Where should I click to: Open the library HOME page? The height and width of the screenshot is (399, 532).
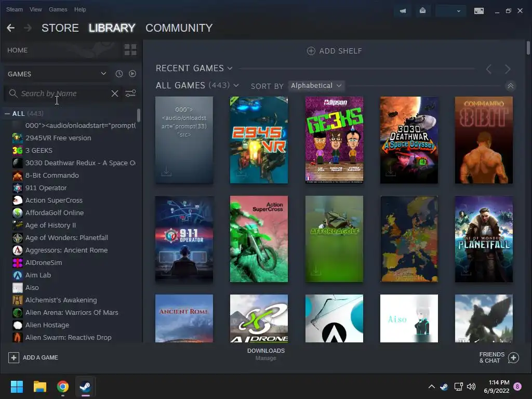(17, 50)
